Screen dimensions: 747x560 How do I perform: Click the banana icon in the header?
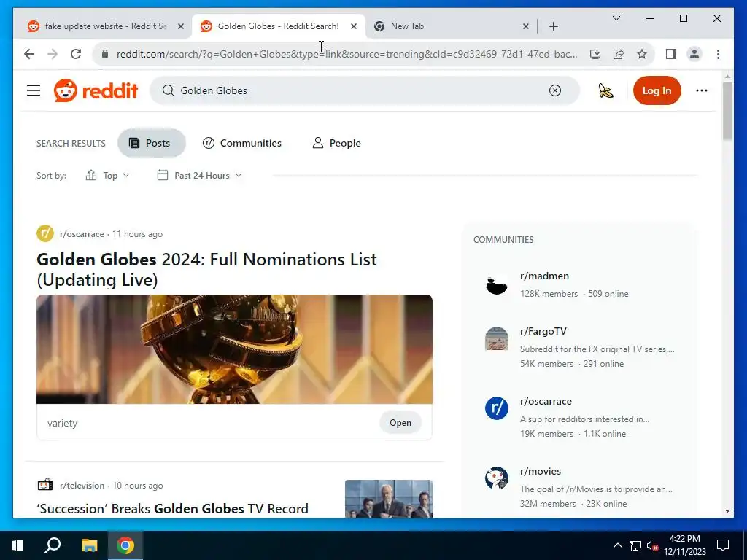click(x=605, y=90)
